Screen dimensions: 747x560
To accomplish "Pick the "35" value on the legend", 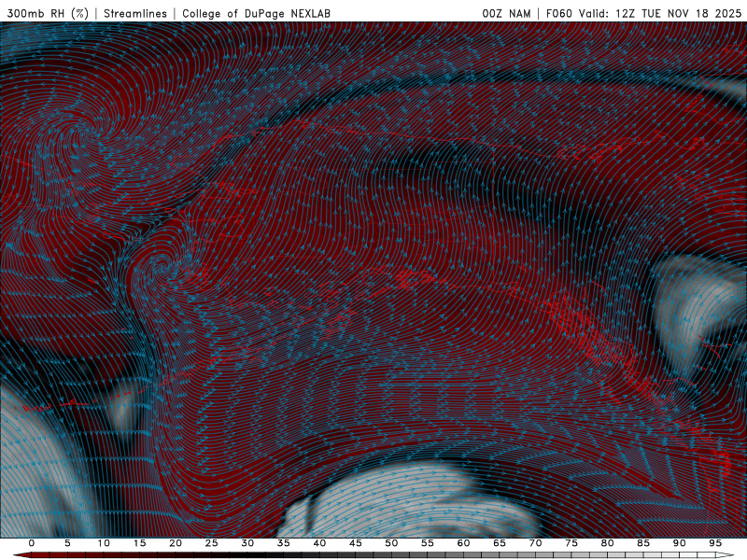I will (284, 543).
